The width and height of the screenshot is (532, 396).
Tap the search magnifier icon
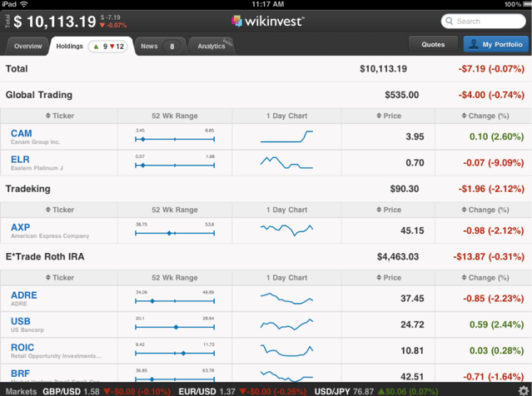[x=449, y=21]
